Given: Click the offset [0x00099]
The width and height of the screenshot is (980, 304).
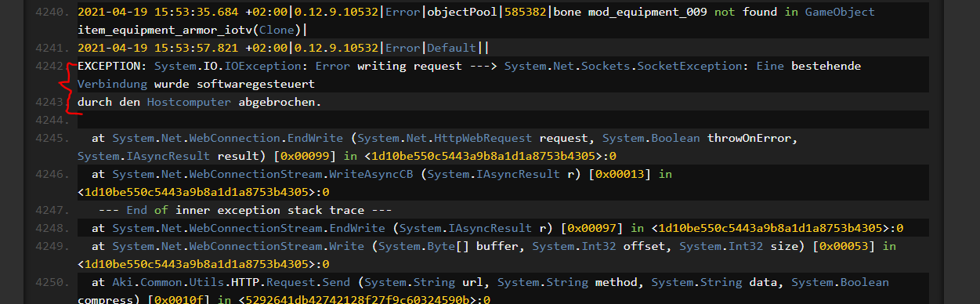Looking at the screenshot, I should click(306, 157).
